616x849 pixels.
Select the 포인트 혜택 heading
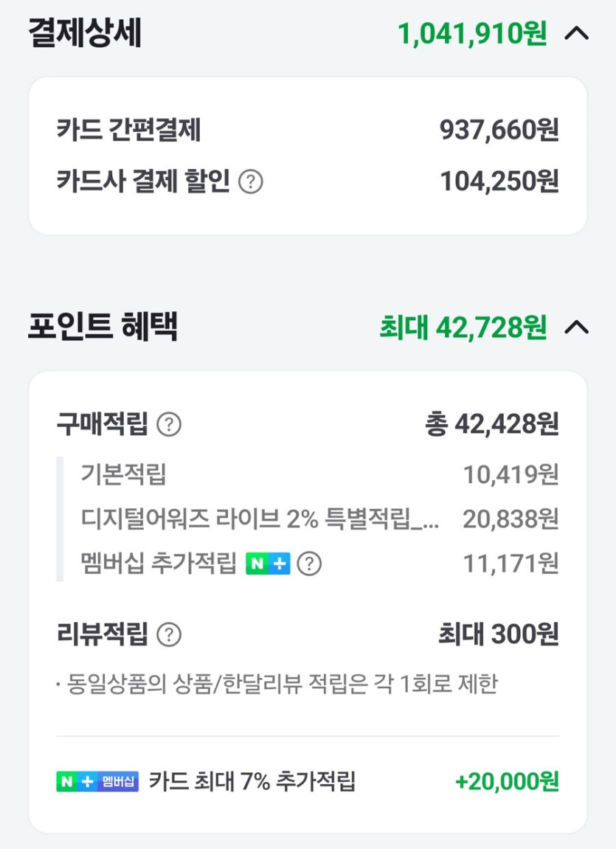click(x=103, y=328)
